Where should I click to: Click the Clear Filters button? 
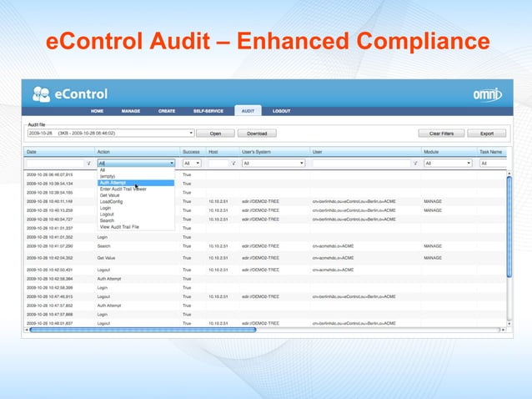(x=441, y=134)
